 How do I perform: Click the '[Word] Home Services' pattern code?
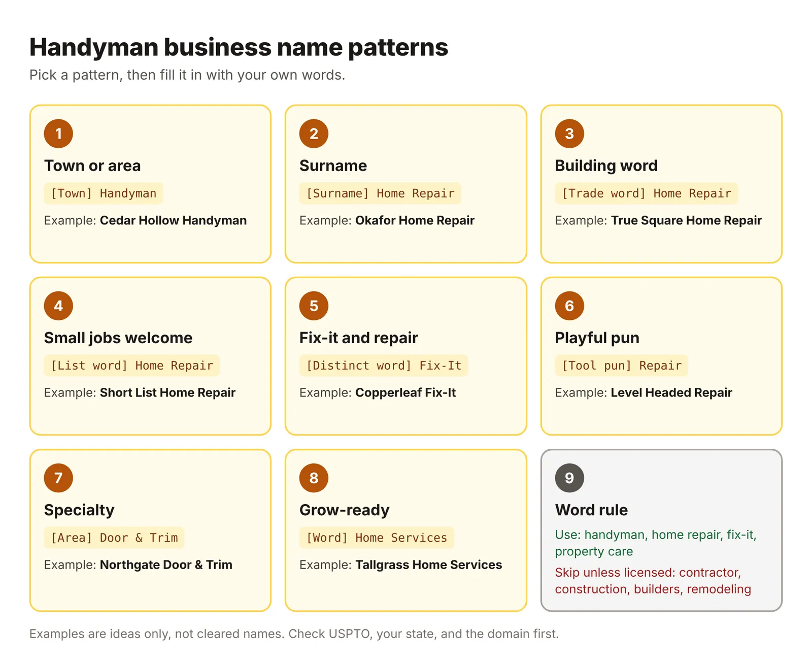tap(377, 538)
